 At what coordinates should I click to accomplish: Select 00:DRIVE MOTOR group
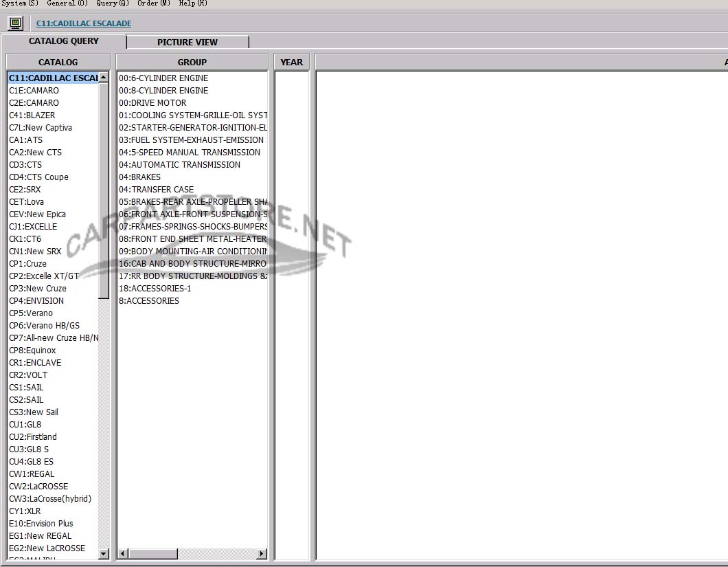coord(152,103)
